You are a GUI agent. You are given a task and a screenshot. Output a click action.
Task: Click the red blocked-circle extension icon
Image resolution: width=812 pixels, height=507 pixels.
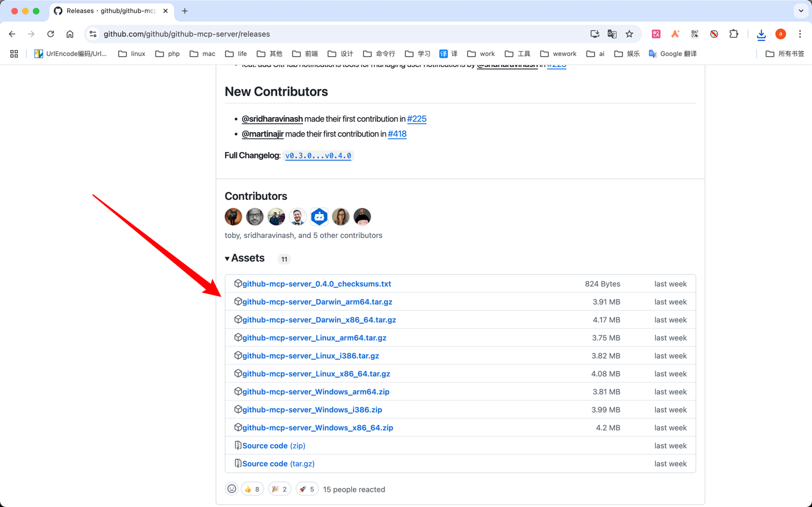point(714,34)
